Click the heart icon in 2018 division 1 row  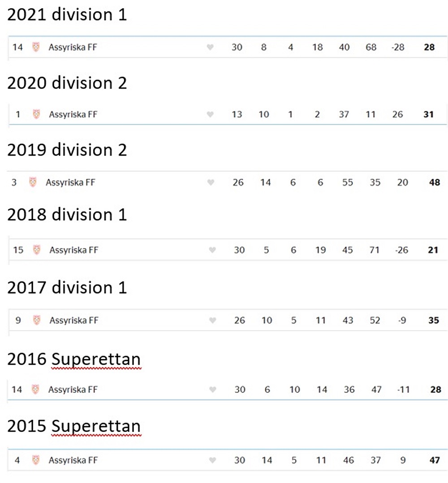pos(212,250)
